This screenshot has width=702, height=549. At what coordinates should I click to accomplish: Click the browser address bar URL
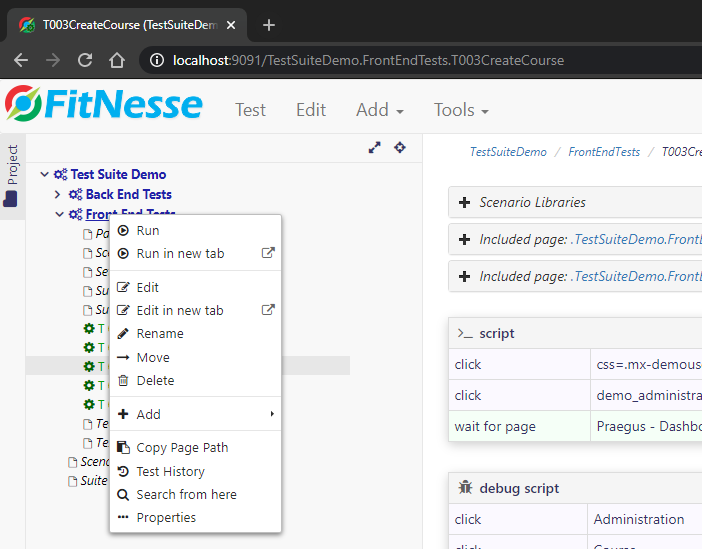pyautogui.click(x=368, y=60)
